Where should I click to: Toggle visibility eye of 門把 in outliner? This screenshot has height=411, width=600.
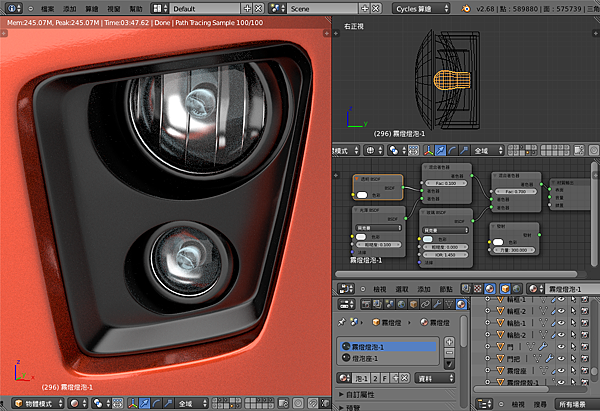pos(561,358)
